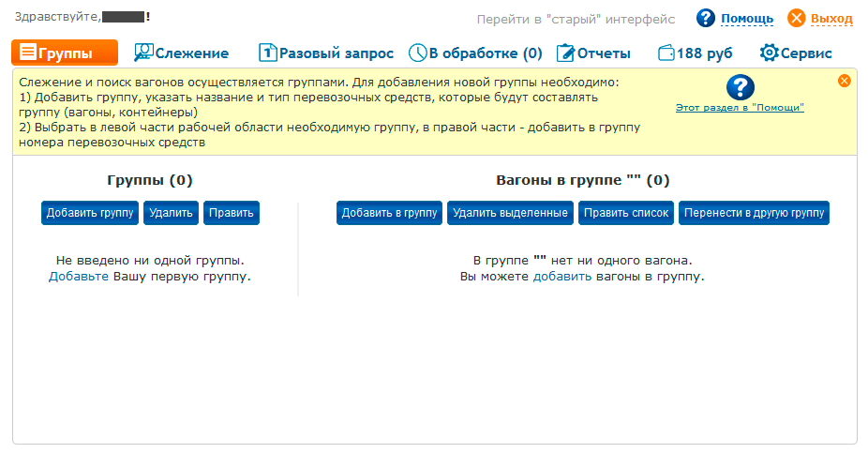868x453 pixels.
Task: Close the yellow hint panel
Action: tap(844, 81)
